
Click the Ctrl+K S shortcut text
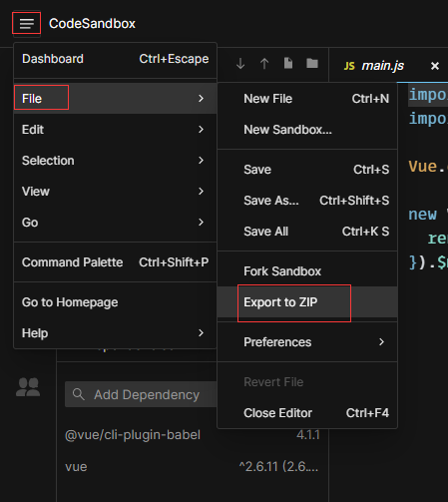365,232
